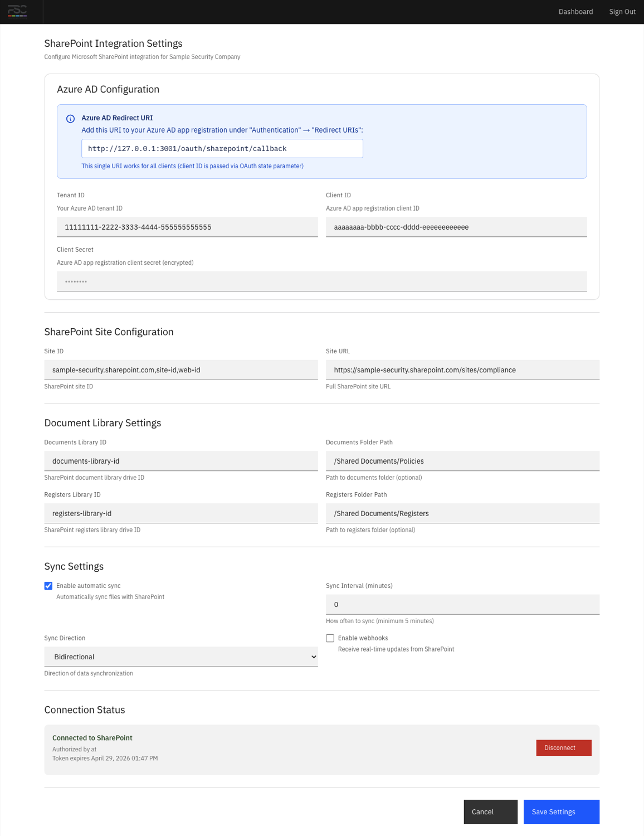Disable the Enable automatic sync checkbox
This screenshot has width=644, height=836.
pyautogui.click(x=48, y=585)
